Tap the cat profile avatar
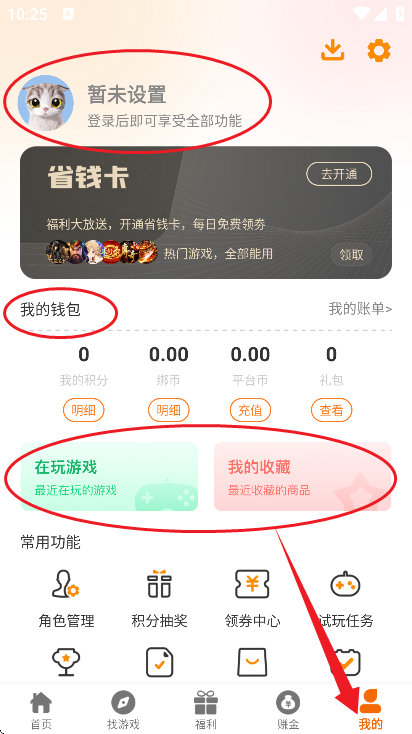Image resolution: width=412 pixels, height=734 pixels. 45,102
